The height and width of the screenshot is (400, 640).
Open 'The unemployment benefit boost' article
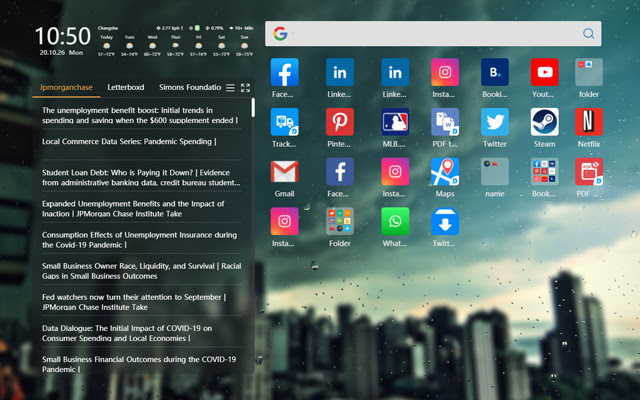(x=142, y=115)
